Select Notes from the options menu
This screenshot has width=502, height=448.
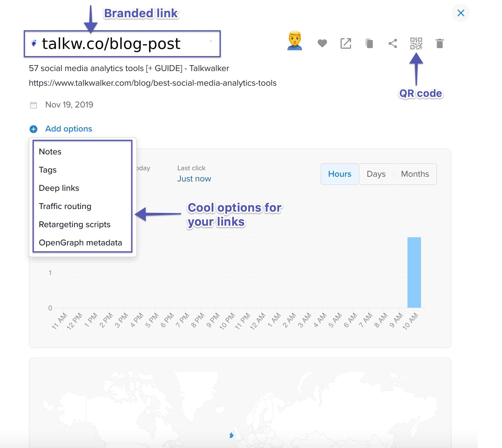coord(50,151)
